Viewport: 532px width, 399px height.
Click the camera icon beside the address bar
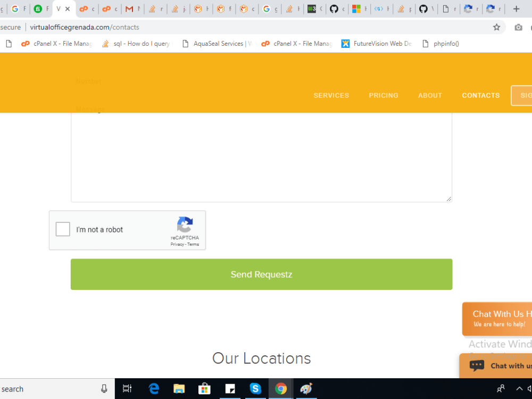[x=518, y=28]
